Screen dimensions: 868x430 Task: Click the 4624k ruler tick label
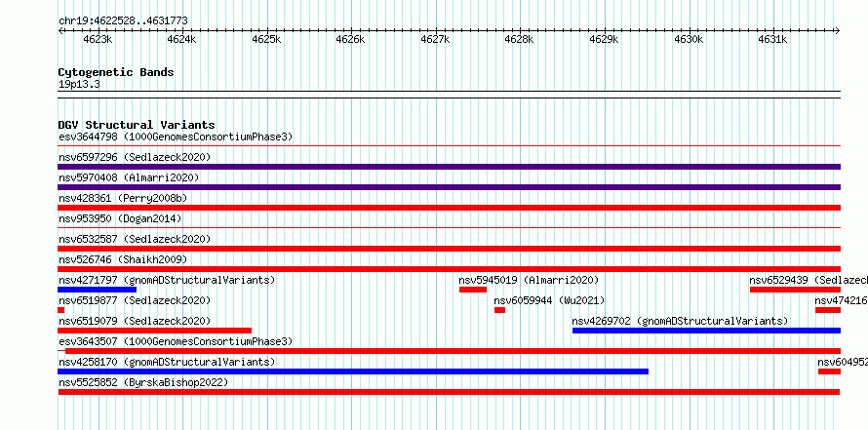pyautogui.click(x=181, y=40)
